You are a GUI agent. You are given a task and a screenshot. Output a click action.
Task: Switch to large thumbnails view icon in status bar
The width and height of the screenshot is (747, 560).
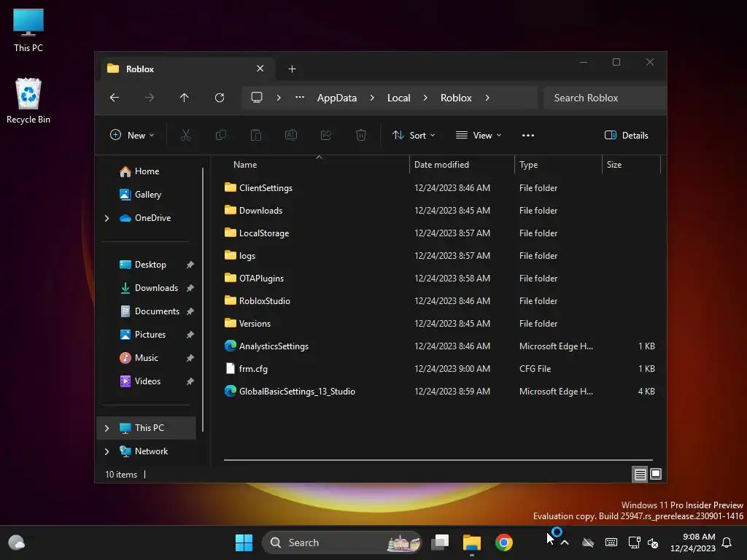click(656, 474)
